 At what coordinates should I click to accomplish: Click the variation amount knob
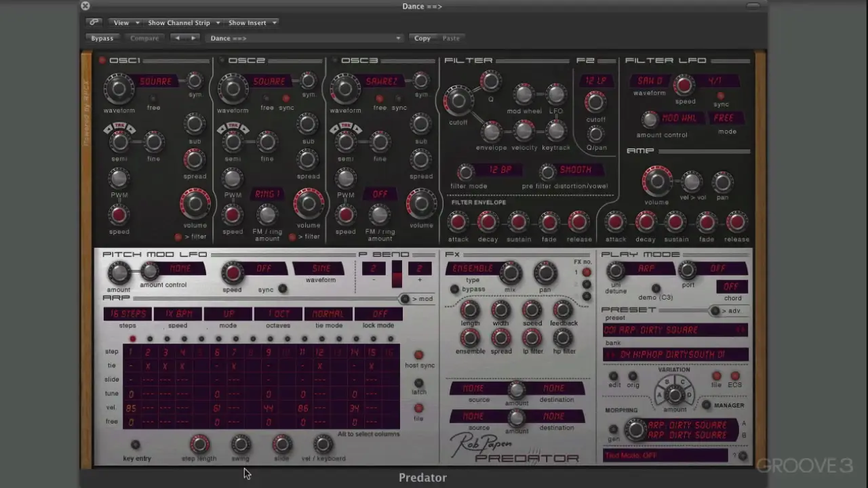(x=674, y=396)
